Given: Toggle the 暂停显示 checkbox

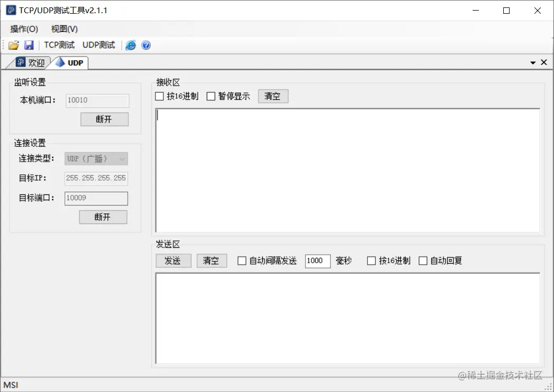Looking at the screenshot, I should [x=211, y=96].
